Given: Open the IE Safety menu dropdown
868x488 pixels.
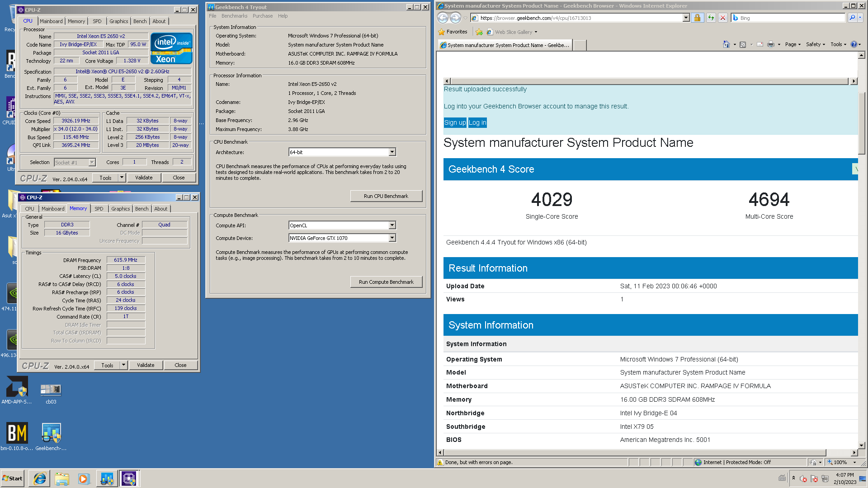Looking at the screenshot, I should [x=815, y=44].
